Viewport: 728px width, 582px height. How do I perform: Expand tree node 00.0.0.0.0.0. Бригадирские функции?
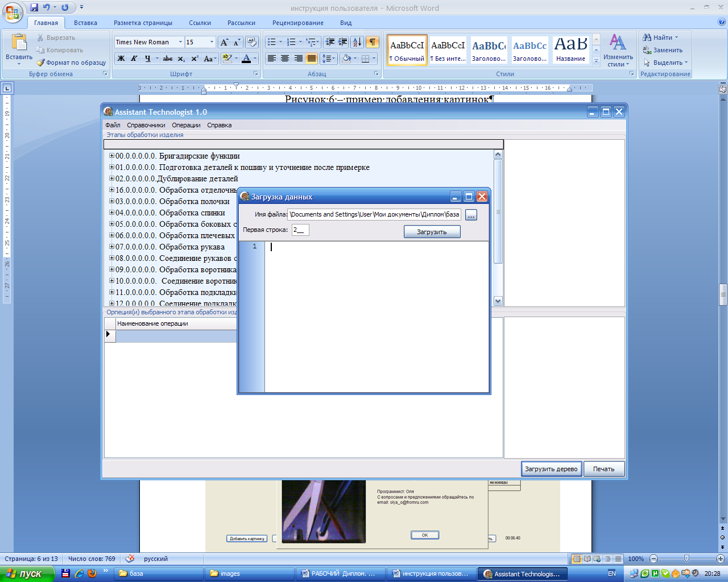(x=112, y=156)
